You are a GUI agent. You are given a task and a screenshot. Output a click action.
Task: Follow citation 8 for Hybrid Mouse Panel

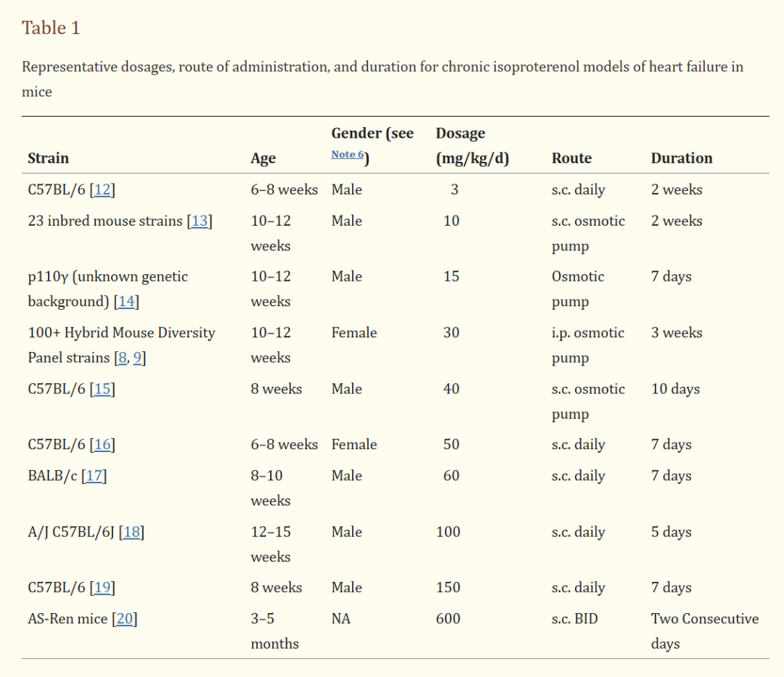click(x=122, y=358)
